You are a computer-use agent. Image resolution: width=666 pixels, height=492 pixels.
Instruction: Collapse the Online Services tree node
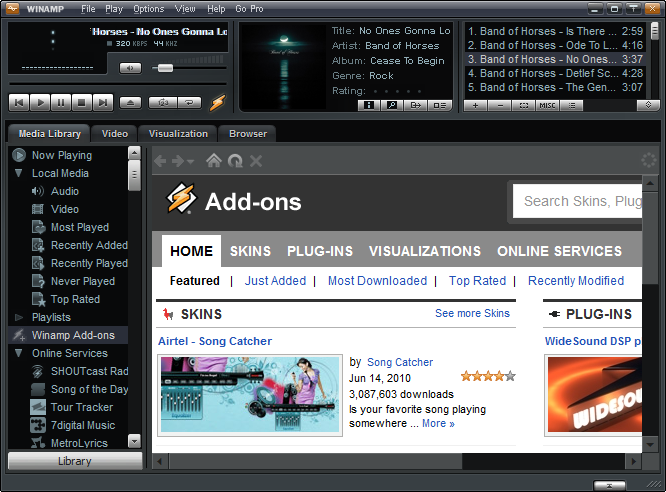tap(19, 353)
